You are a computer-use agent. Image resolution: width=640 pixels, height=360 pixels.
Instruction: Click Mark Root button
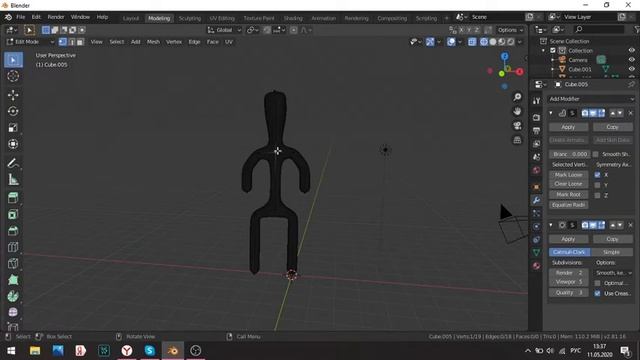(x=568, y=195)
